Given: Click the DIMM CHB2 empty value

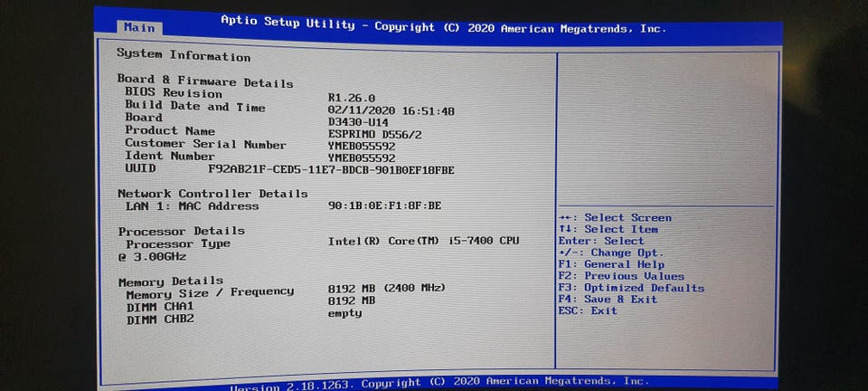Looking at the screenshot, I should [344, 313].
